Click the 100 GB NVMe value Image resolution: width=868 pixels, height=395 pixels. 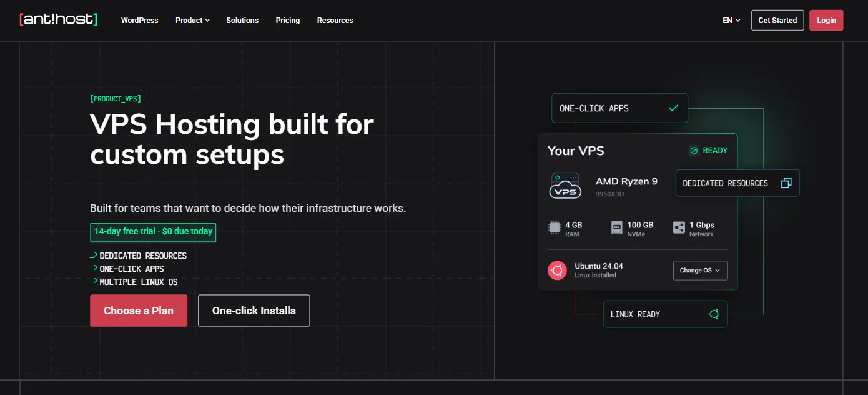coord(640,225)
